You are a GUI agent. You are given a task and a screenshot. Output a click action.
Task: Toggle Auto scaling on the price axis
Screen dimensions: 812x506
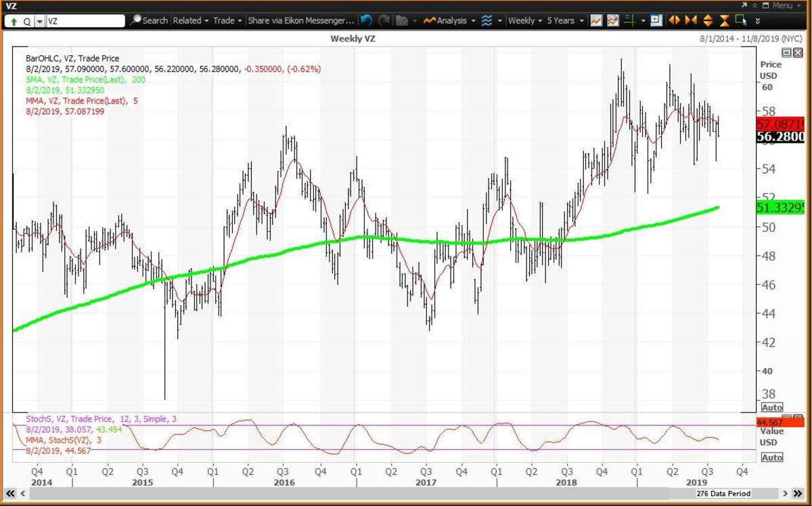[772, 407]
